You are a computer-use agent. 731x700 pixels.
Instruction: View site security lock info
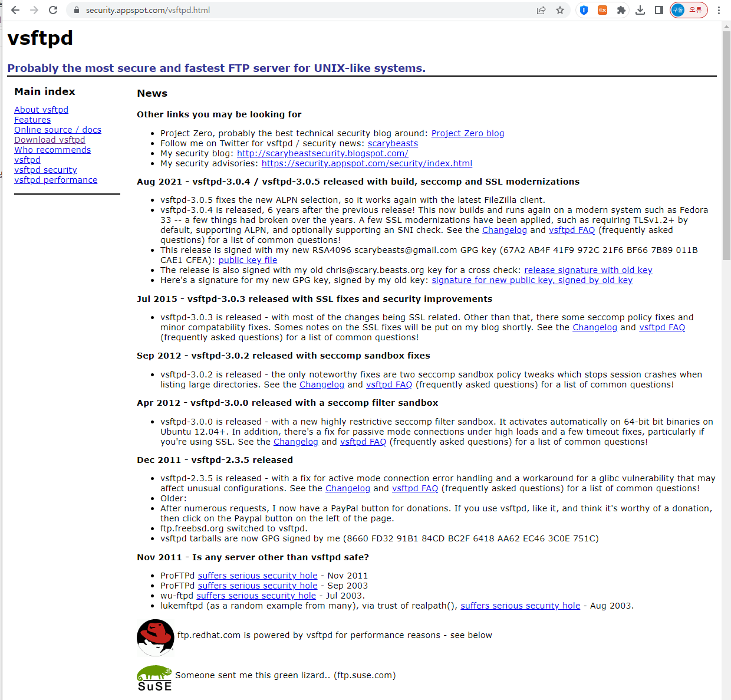click(76, 10)
